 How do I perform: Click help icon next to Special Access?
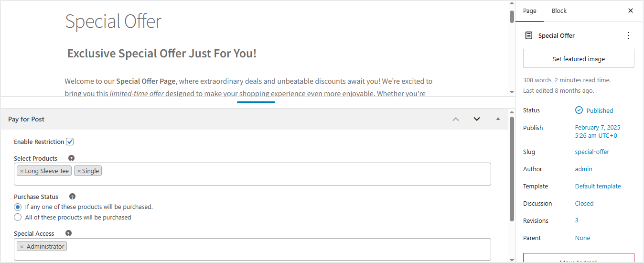(x=69, y=234)
